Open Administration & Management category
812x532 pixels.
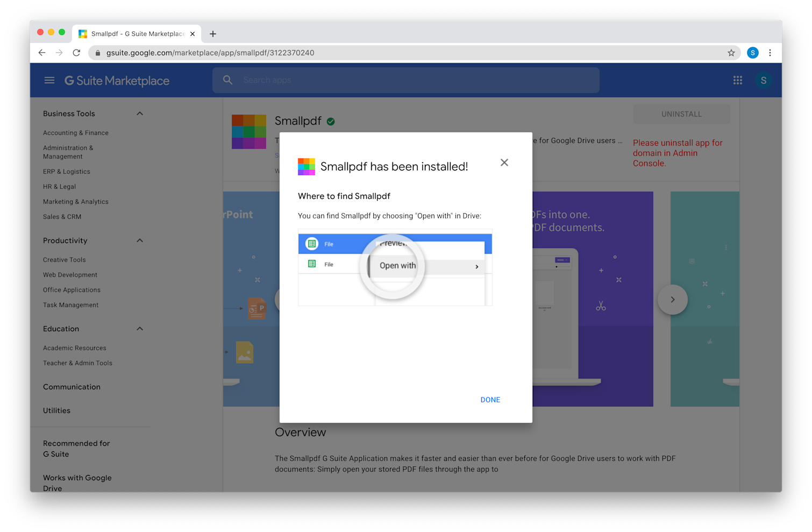coord(68,152)
